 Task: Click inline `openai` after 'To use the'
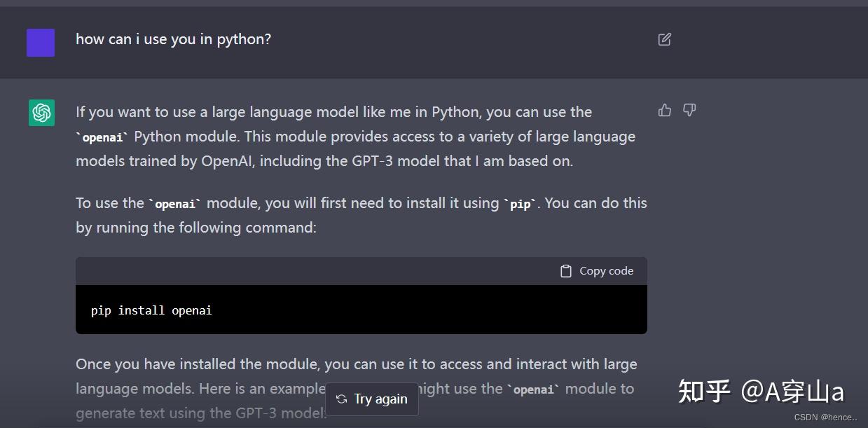point(175,205)
